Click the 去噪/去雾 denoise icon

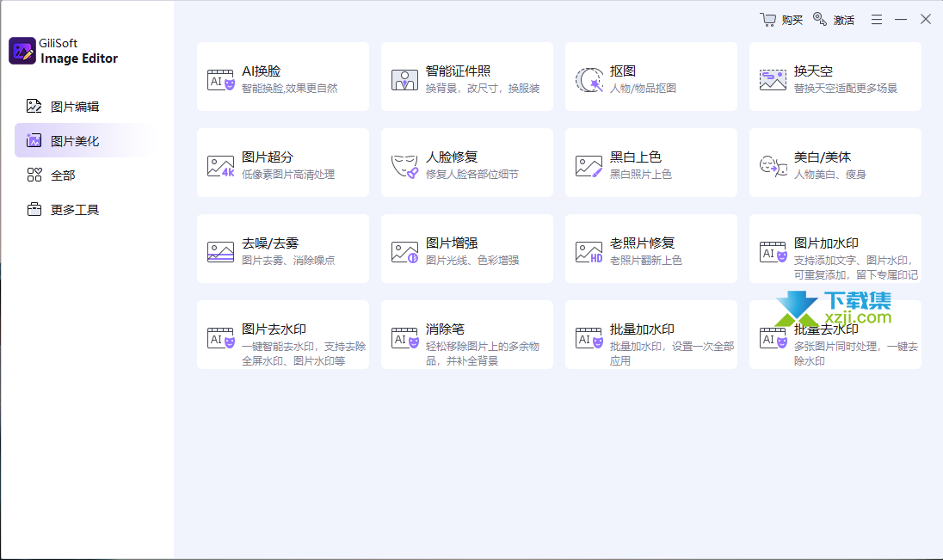click(x=221, y=252)
